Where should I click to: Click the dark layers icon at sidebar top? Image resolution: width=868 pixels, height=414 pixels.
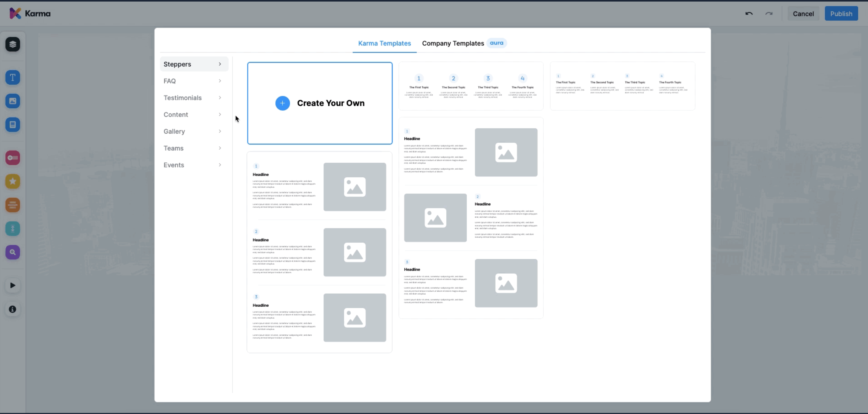[12, 44]
